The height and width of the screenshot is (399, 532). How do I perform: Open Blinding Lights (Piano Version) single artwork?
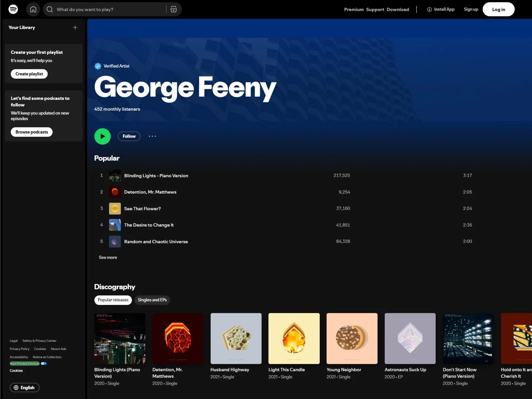(x=120, y=339)
